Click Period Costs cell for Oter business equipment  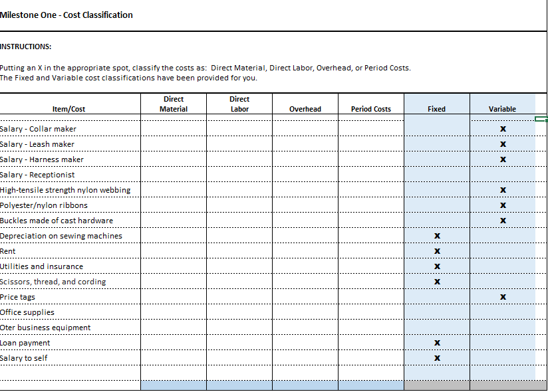[371, 328]
